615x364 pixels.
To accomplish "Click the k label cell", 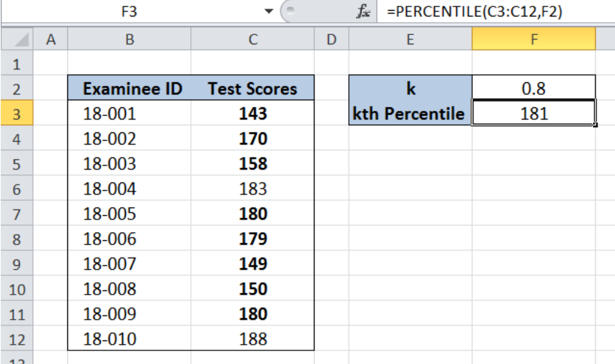I will click(410, 88).
